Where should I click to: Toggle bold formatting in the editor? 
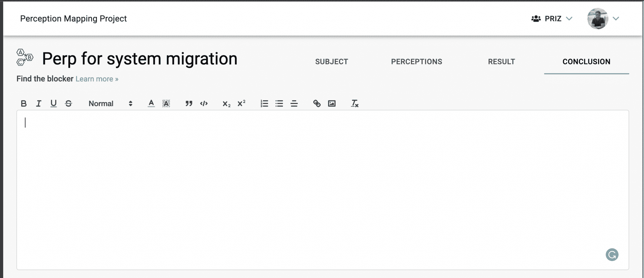24,103
